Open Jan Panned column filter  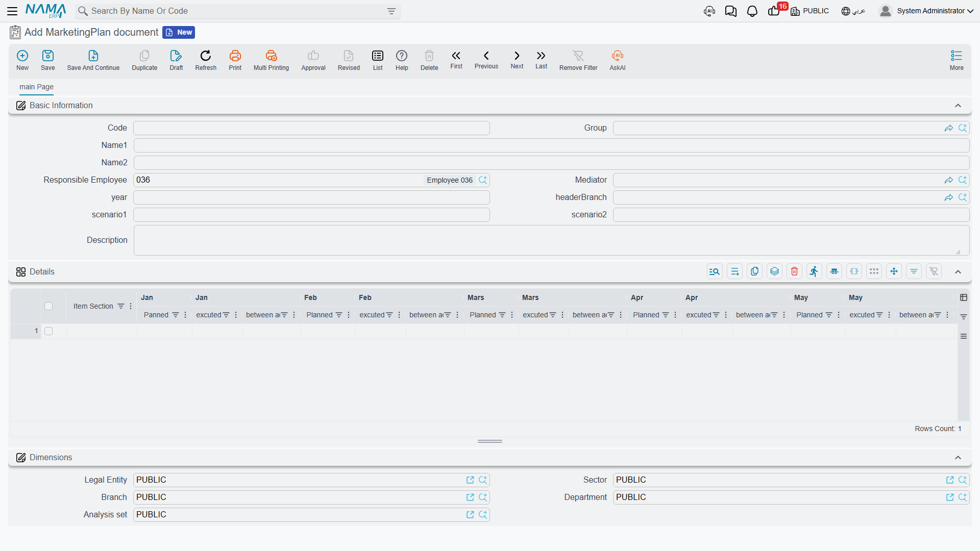click(176, 315)
